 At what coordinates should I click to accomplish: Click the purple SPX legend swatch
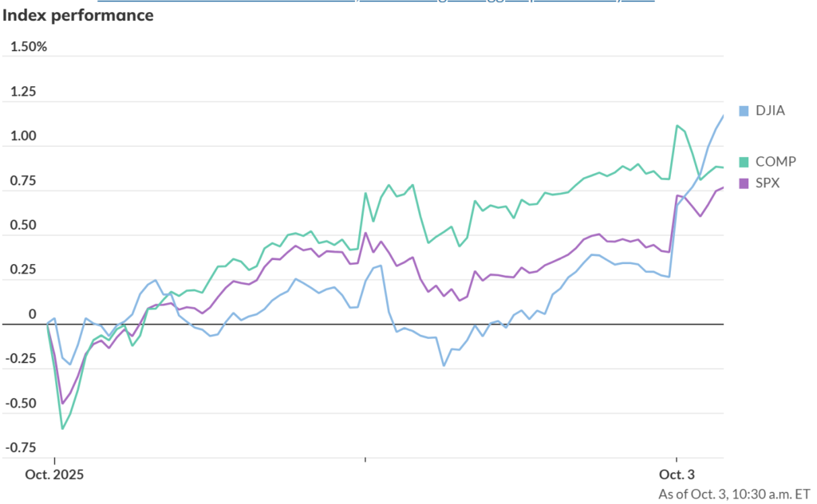(x=744, y=183)
